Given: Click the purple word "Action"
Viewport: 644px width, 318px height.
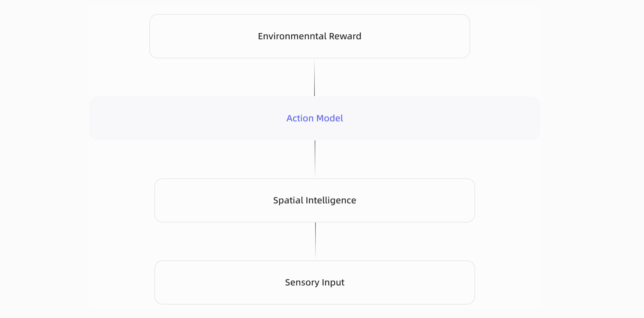Looking at the screenshot, I should pos(300,118).
